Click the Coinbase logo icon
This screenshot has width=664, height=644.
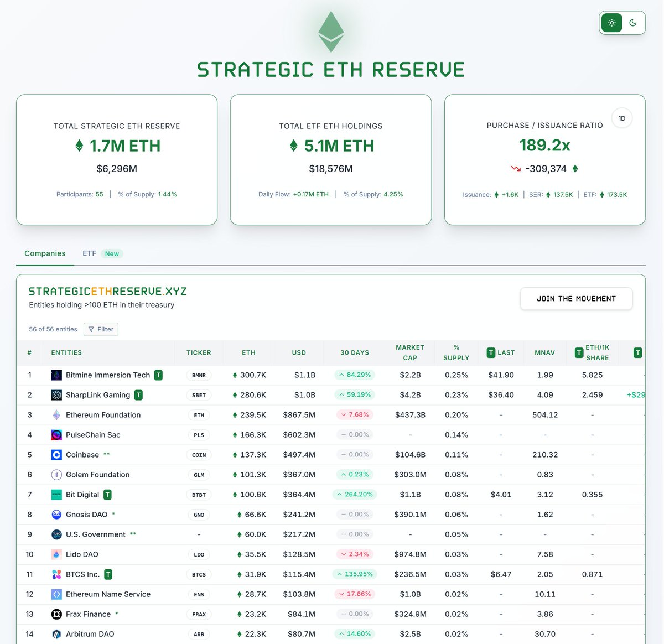(56, 455)
